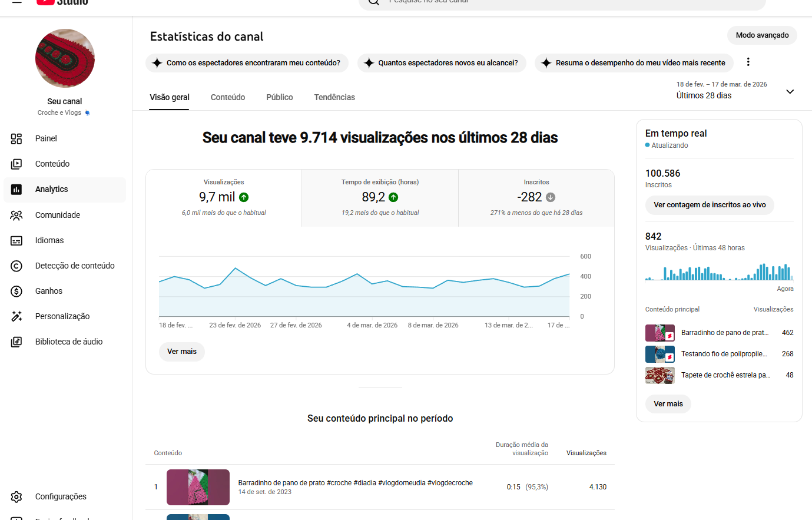Expand the Últimos 28 dias date dropdown

click(x=790, y=92)
